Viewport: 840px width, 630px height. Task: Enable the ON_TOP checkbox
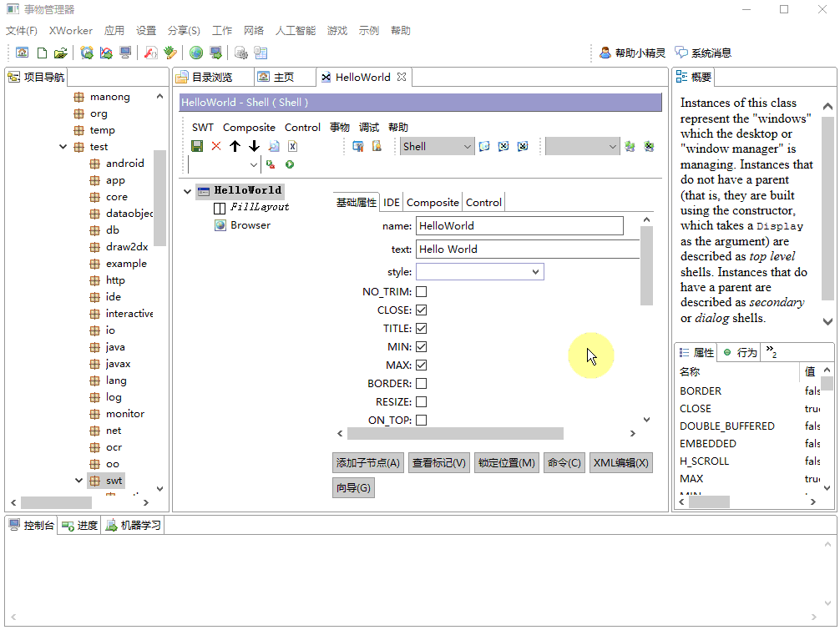(x=422, y=421)
